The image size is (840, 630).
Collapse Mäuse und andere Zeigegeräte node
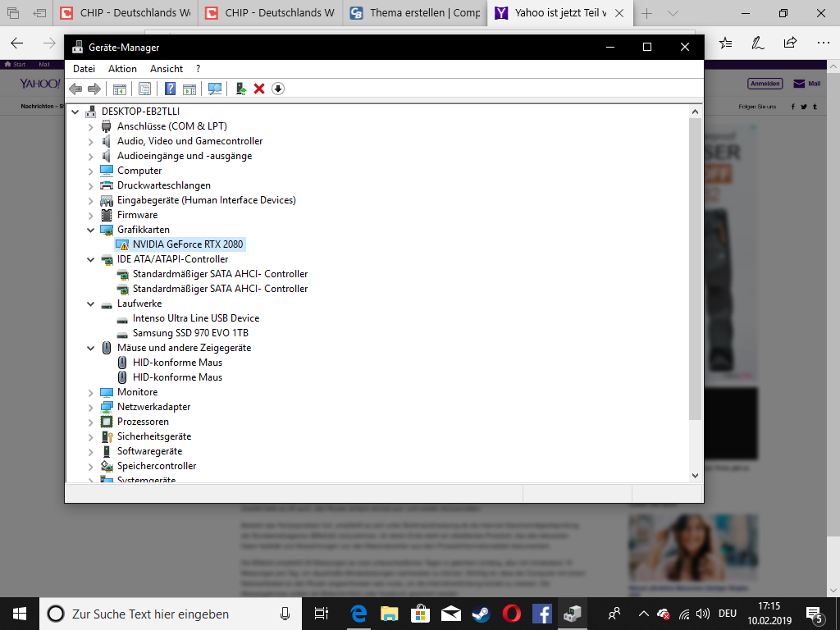click(x=90, y=348)
